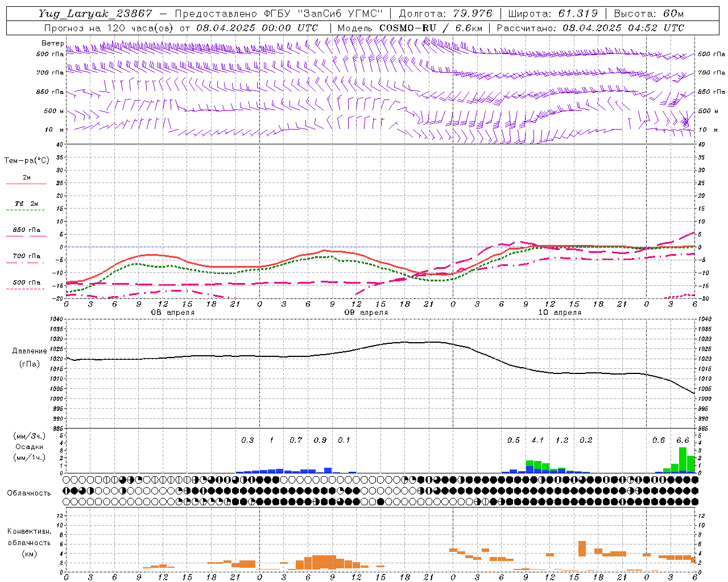Click the (мм/3ч.) precipitation unit label
This screenshot has height=582, width=728.
click(x=30, y=436)
